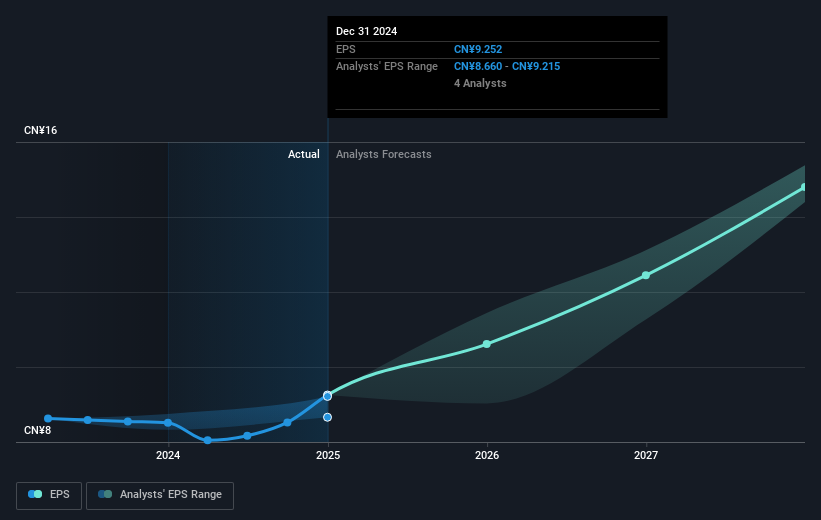Viewport: 821px width, 520px height.
Task: Click the 2026 x-axis label
Action: (487, 455)
